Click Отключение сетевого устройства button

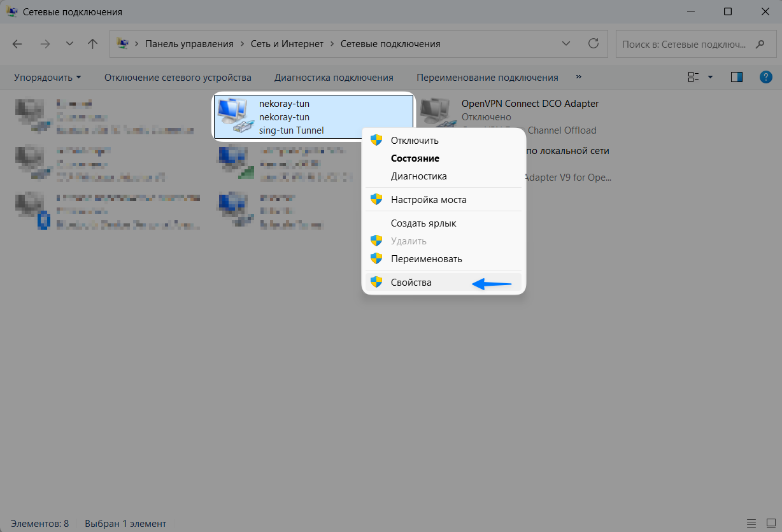178,78
